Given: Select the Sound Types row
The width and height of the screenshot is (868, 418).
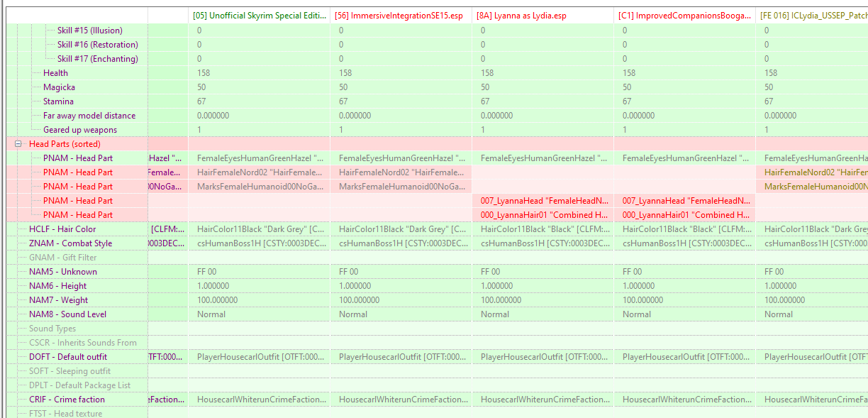Looking at the screenshot, I should pyautogui.click(x=52, y=329).
